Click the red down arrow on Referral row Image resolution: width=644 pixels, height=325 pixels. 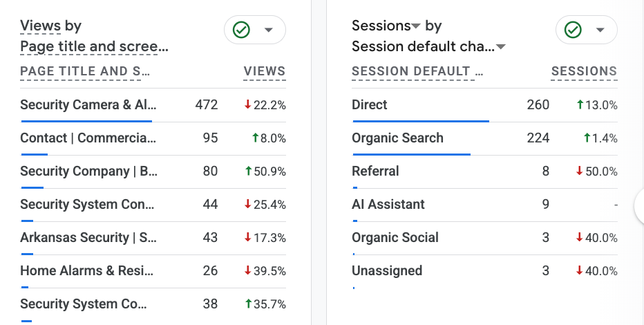pos(580,171)
